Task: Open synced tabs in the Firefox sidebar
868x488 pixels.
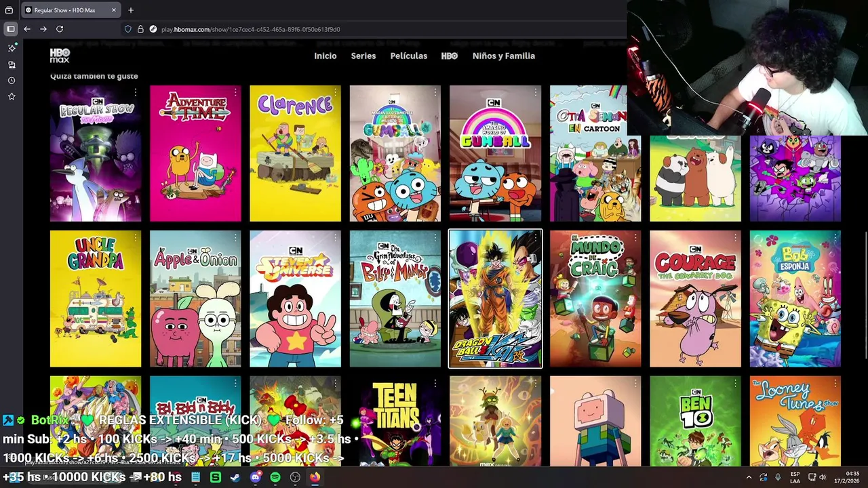Action: [12, 64]
